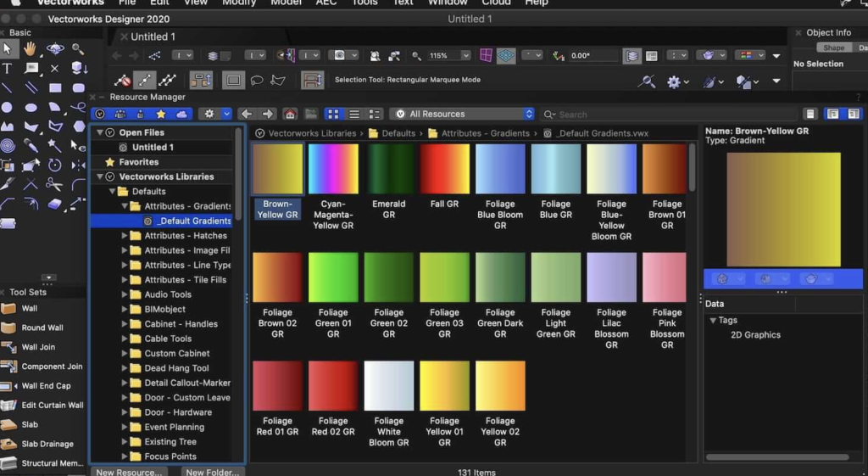Toggle the Vectorworks Libraries filter button

coord(100,114)
